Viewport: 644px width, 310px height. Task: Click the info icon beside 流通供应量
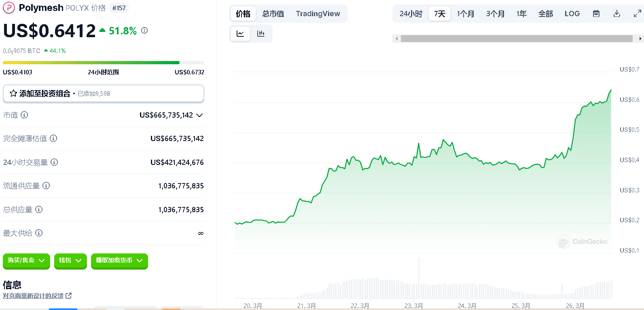(46, 186)
